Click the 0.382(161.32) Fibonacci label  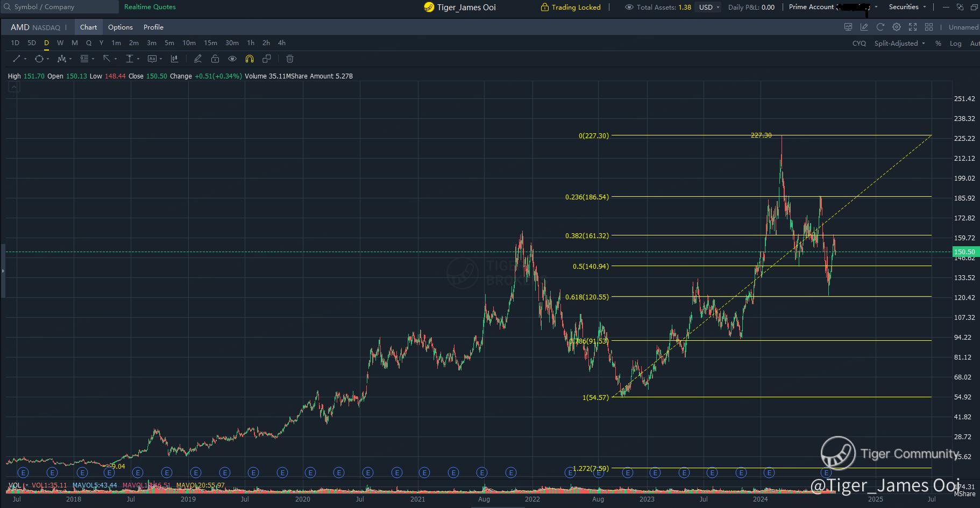(x=587, y=235)
